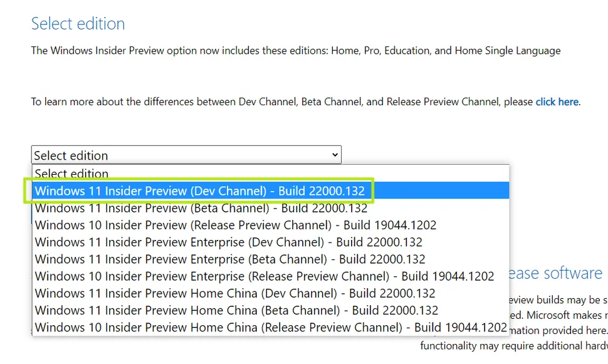The image size is (608, 364).
Task: Choose the Select edition placeholder option
Action: [270, 174]
